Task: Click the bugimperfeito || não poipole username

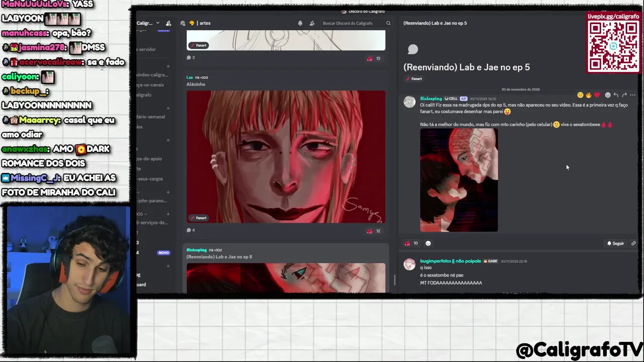Action: click(450, 261)
